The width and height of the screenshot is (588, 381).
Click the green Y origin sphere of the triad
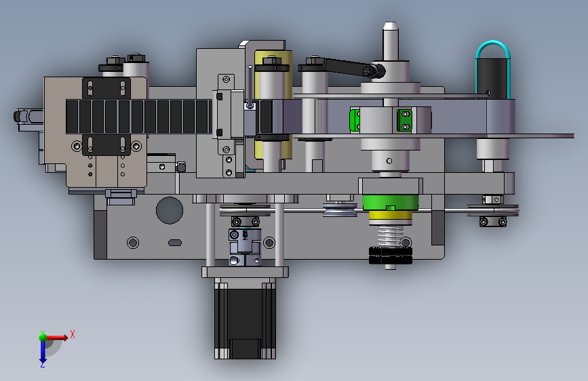(43, 337)
